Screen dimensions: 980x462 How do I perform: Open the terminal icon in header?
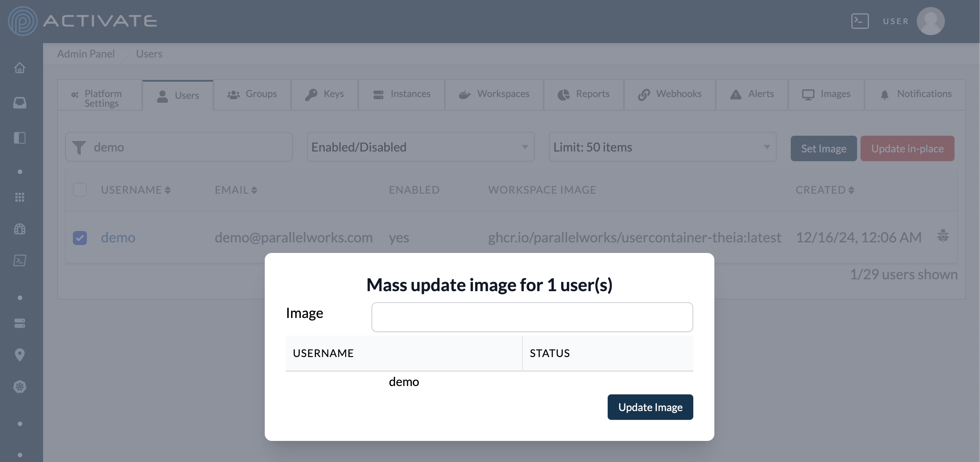point(860,21)
